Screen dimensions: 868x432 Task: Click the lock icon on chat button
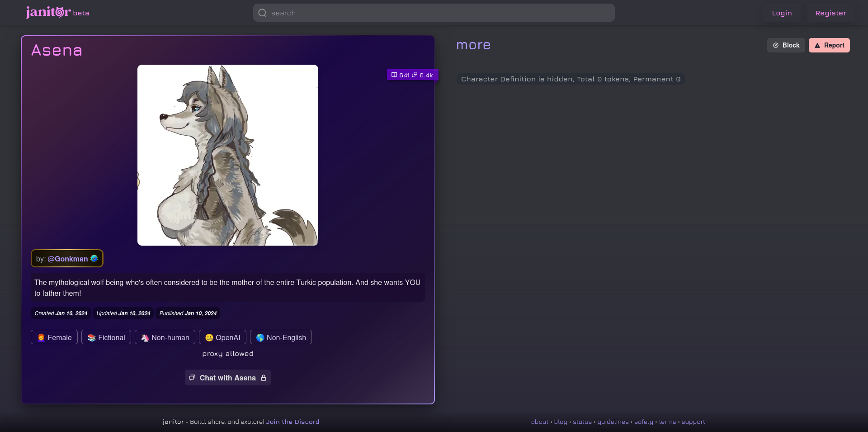click(x=264, y=378)
